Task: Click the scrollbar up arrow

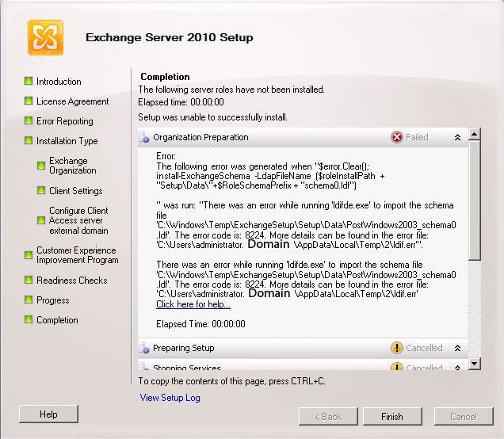Action: [x=475, y=134]
